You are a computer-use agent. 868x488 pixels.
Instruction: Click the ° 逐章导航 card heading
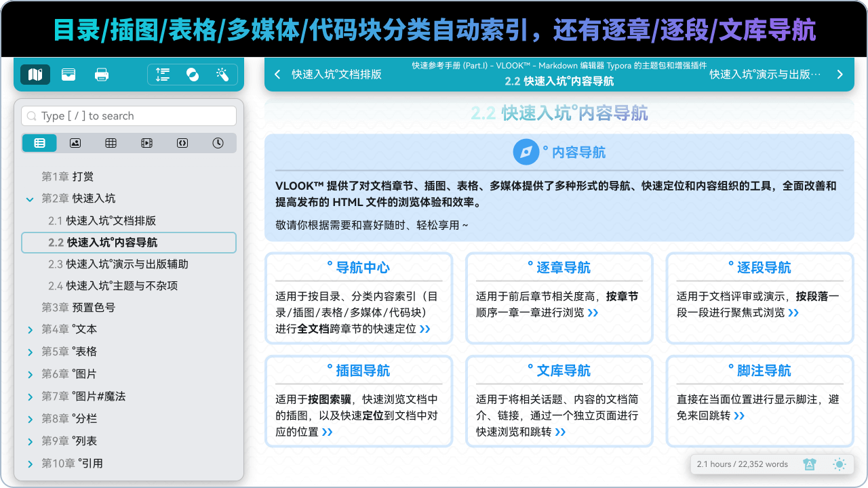(x=559, y=268)
